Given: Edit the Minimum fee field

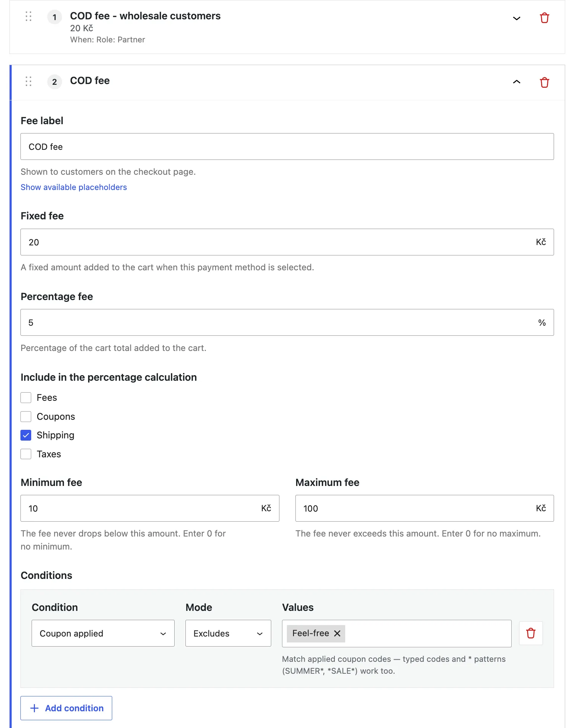Looking at the screenshot, I should coord(150,508).
